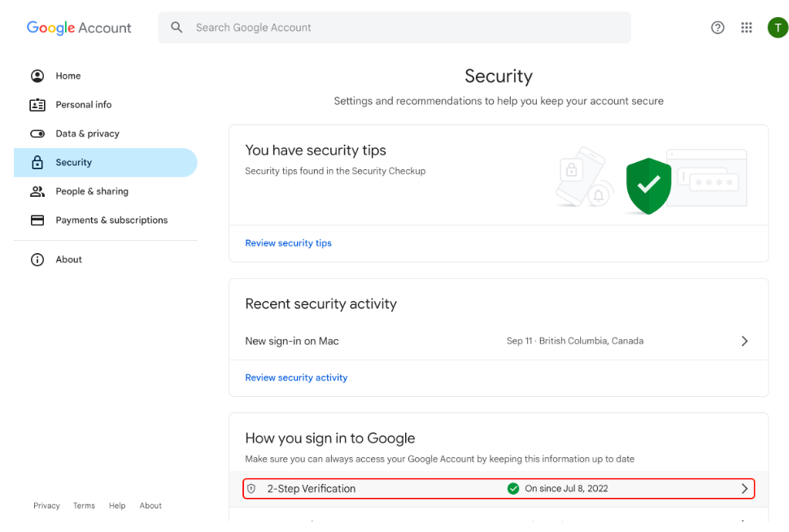Click the People & sharing icon
This screenshot has width=789, height=532.
click(x=37, y=191)
